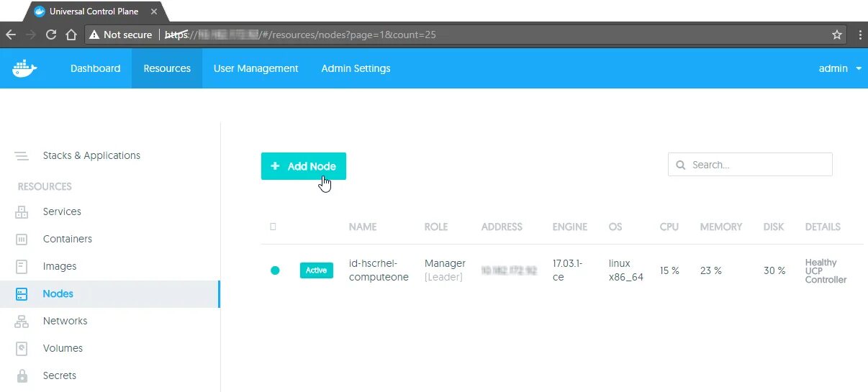Open Admin Settings menu
868x392 pixels.
coord(356,68)
